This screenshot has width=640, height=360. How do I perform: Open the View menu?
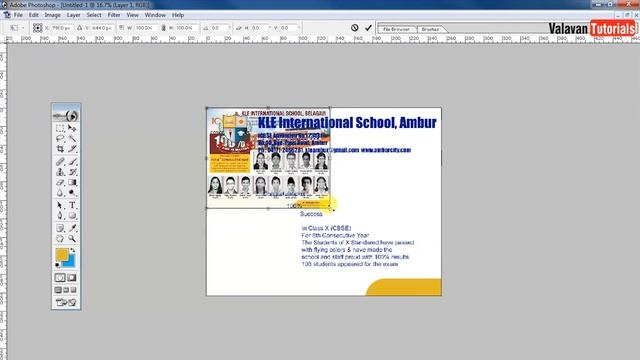[132, 15]
